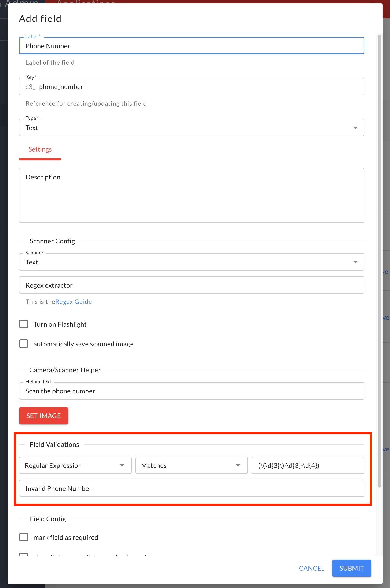Edit the Helper Text field
The width and height of the screenshot is (390, 588).
[191, 391]
